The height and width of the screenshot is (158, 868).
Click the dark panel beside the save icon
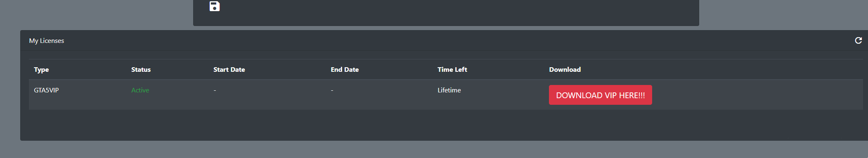(454, 12)
